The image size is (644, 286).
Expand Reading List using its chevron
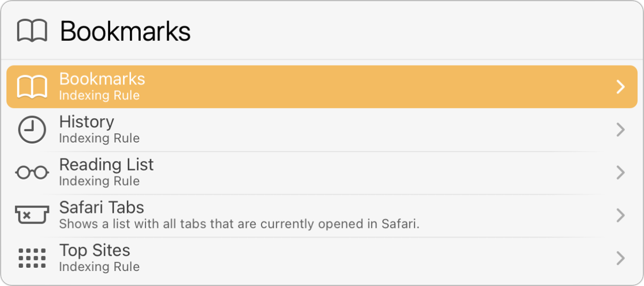[x=620, y=173]
